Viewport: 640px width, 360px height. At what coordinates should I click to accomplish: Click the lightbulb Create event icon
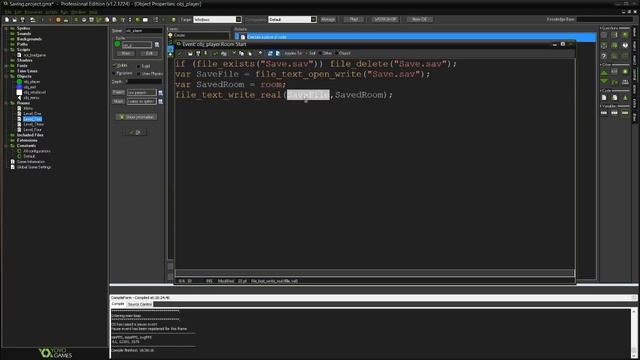[x=171, y=36]
